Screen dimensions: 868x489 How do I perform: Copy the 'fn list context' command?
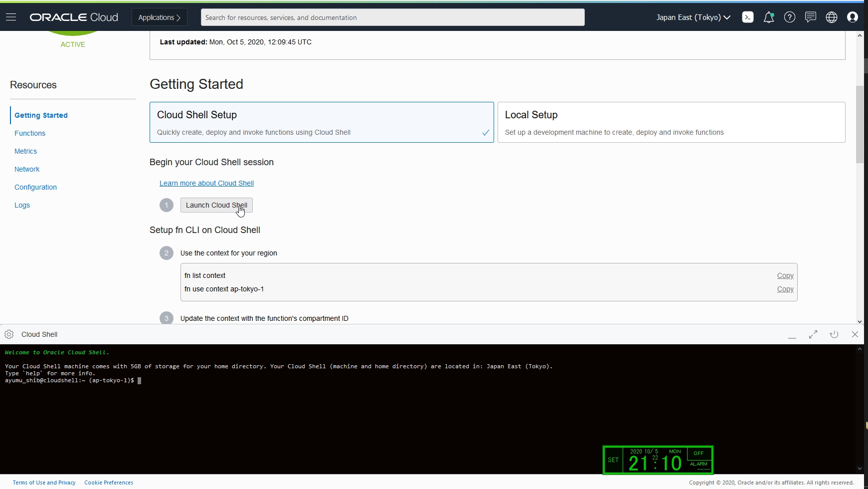785,275
